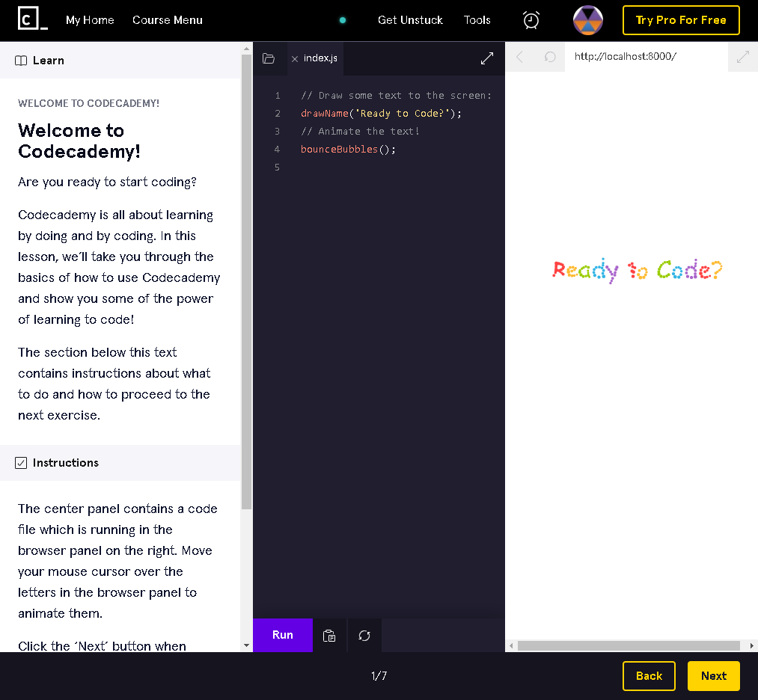Click the Learn panel vertical scrollbar thumb

point(246,282)
